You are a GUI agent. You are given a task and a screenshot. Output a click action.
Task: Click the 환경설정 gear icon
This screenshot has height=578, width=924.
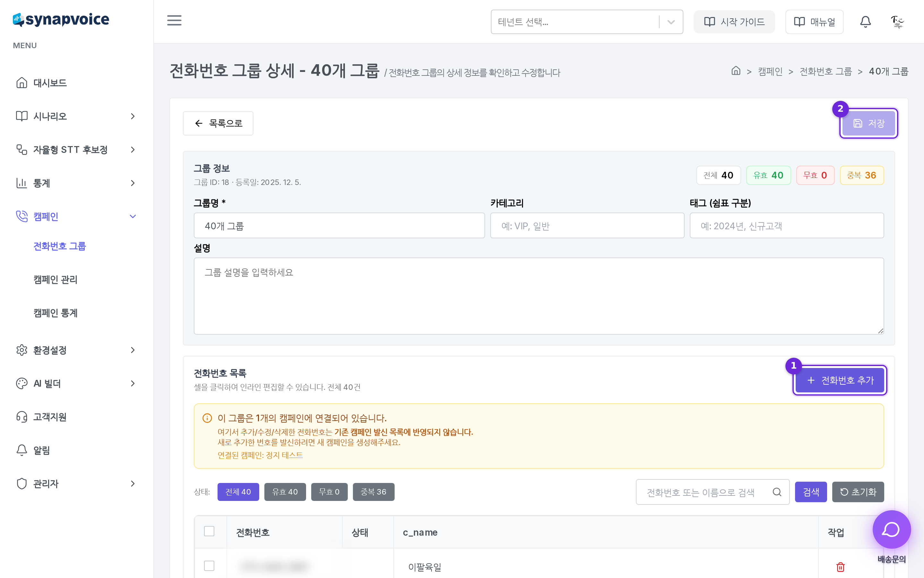(22, 350)
